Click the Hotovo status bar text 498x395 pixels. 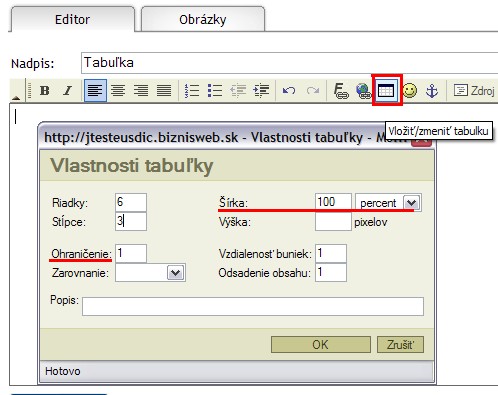[63, 371]
